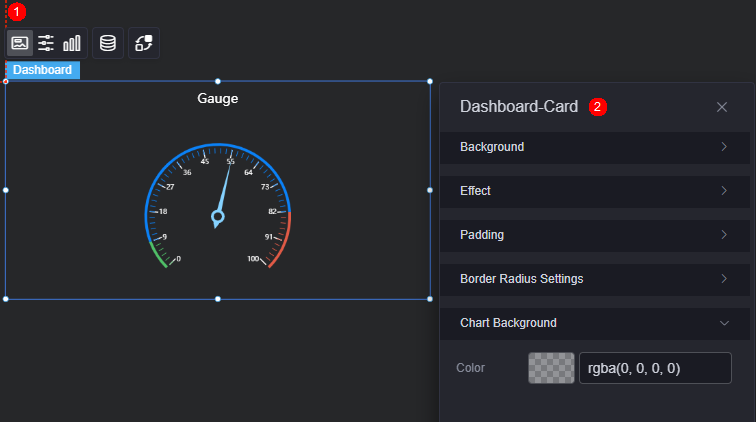Select the card style image icon
Viewport: 756px width, 422px height.
point(20,43)
